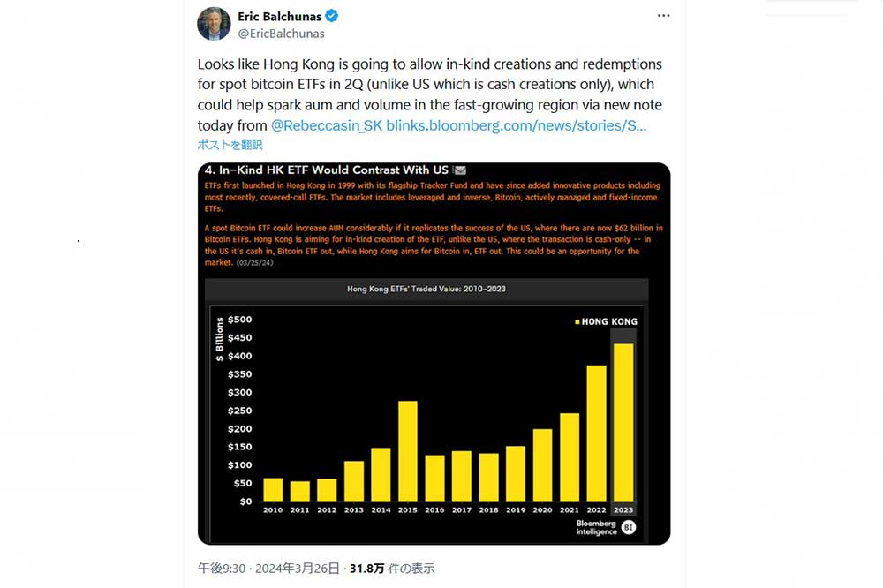Click the 2023 bar in the chart

coord(623,422)
